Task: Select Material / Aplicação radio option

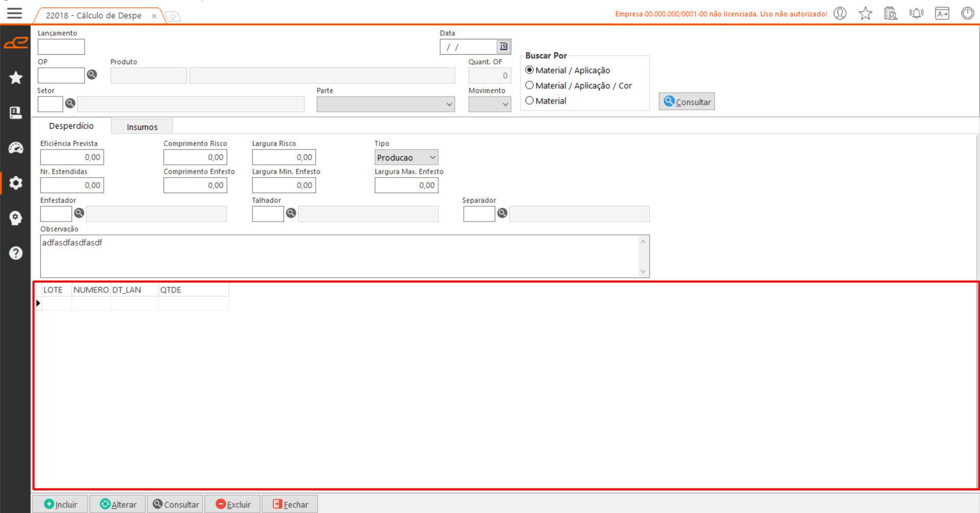Action: [x=530, y=70]
